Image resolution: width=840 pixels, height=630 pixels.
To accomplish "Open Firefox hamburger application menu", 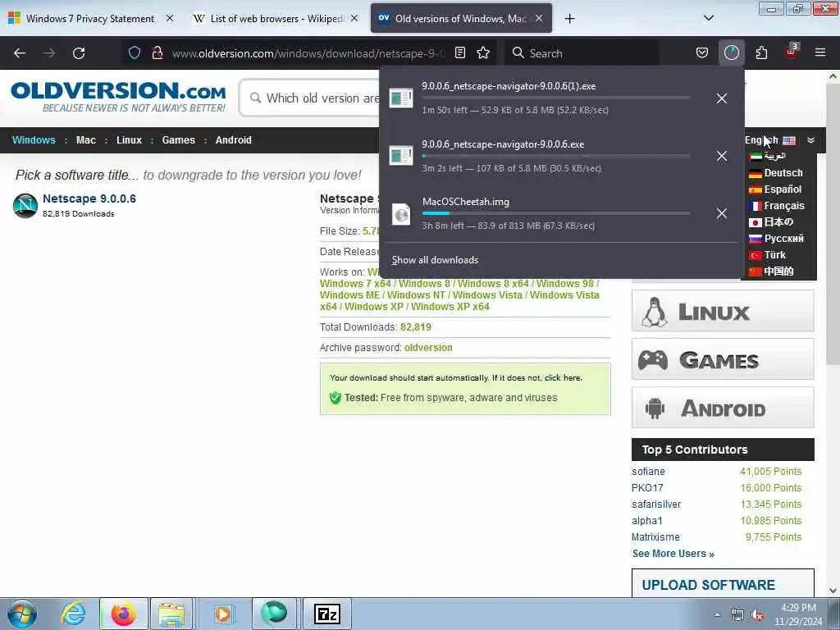I will tap(820, 52).
